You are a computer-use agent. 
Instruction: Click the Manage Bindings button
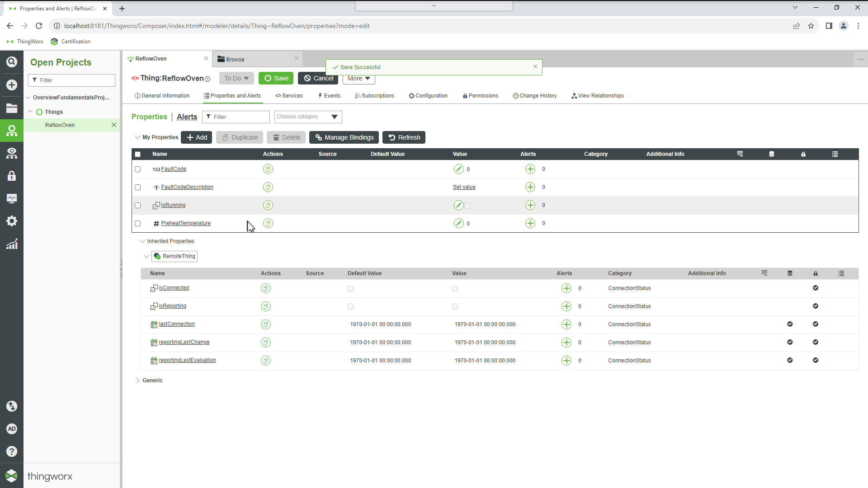(344, 137)
